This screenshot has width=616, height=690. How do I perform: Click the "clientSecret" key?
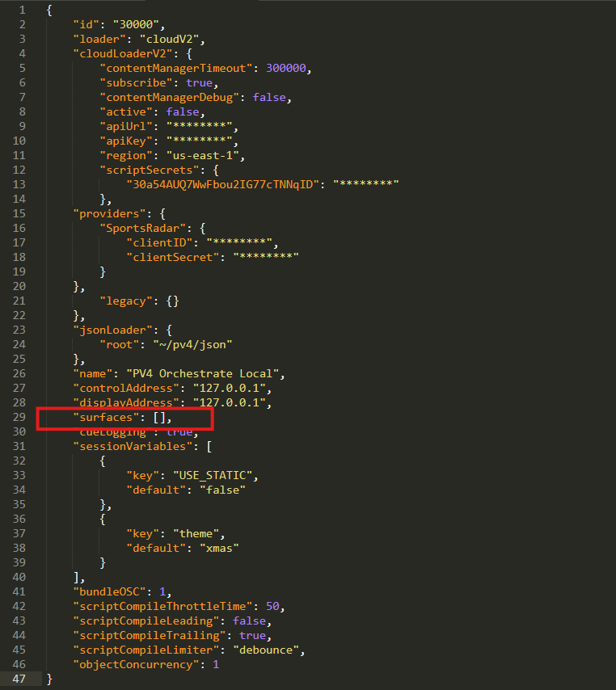[x=173, y=258]
